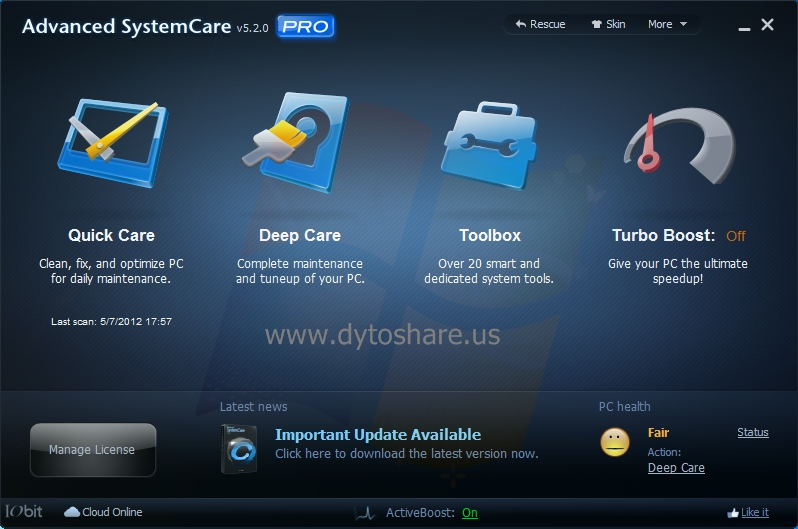798x529 pixels.
Task: Click 'Give your PC the ultimate speedup!' text
Action: [678, 271]
